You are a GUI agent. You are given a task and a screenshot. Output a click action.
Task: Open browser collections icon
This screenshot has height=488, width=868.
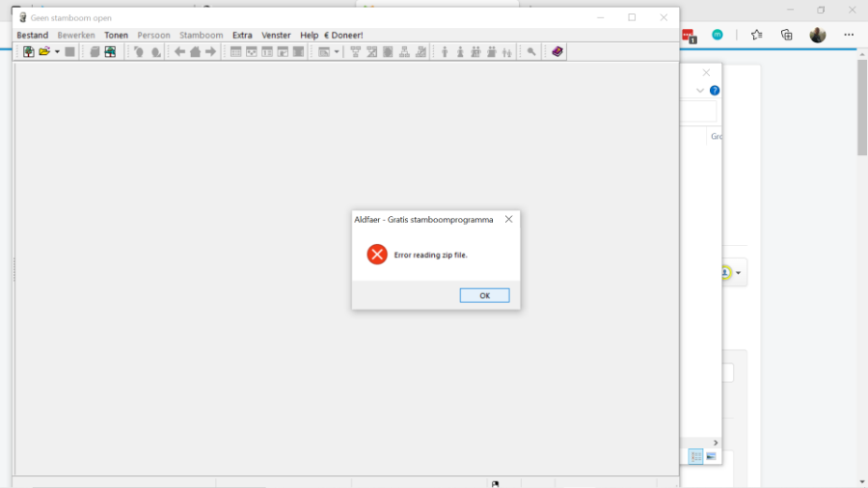coord(787,35)
